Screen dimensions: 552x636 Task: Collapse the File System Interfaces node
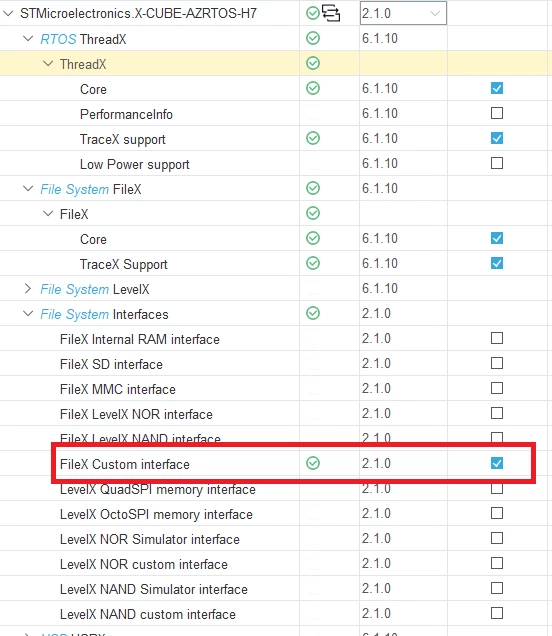[x=28, y=314]
